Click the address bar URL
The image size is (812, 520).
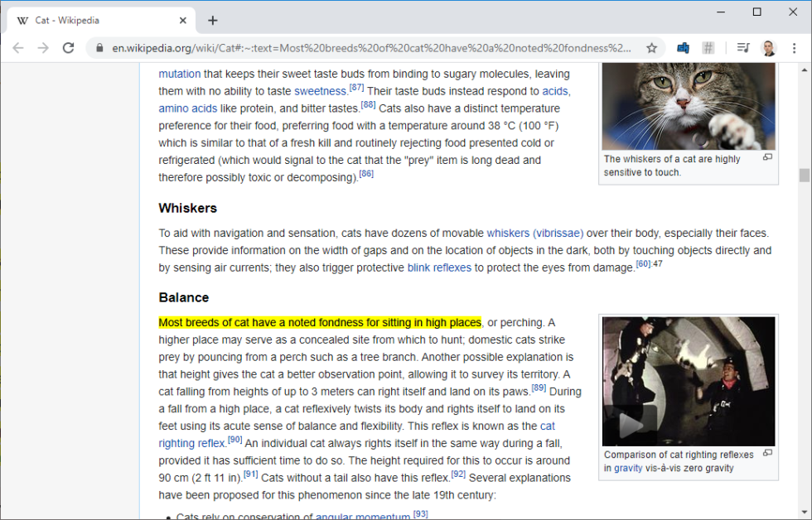pyautogui.click(x=371, y=48)
